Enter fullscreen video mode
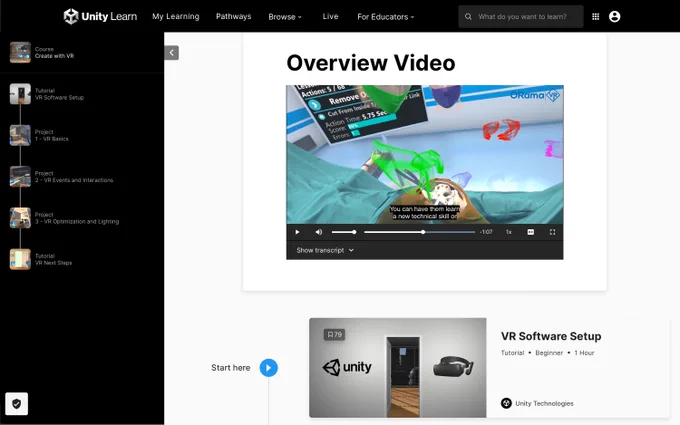Image resolution: width=680 pixels, height=425 pixels. point(552,232)
